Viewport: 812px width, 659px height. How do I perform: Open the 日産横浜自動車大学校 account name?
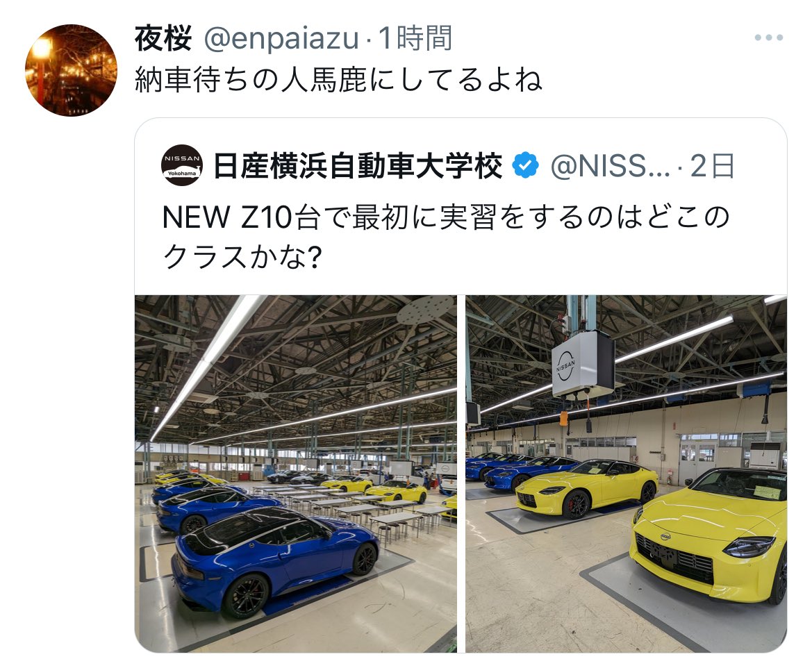[358, 166]
